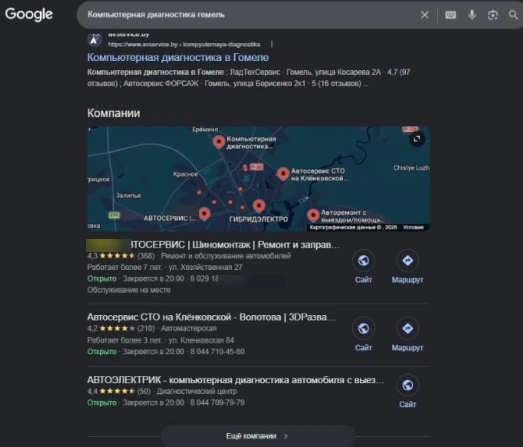
Task: Click the Обслуживание на месте text
Action: (129, 290)
